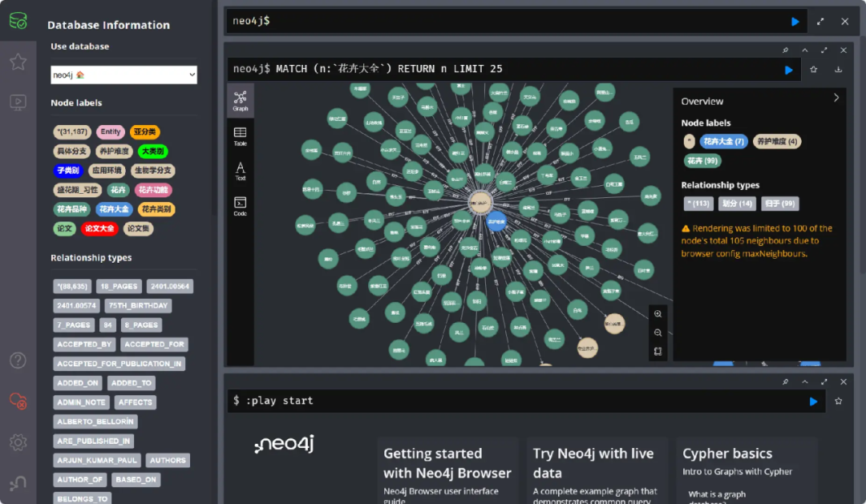Select 花卉大全 (7) in Overview
This screenshot has height=504, width=866.
point(723,142)
